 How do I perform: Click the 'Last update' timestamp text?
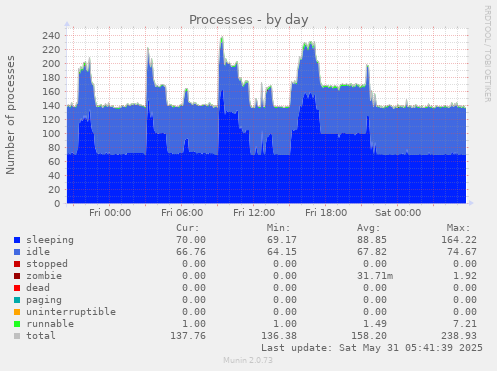[372, 348]
